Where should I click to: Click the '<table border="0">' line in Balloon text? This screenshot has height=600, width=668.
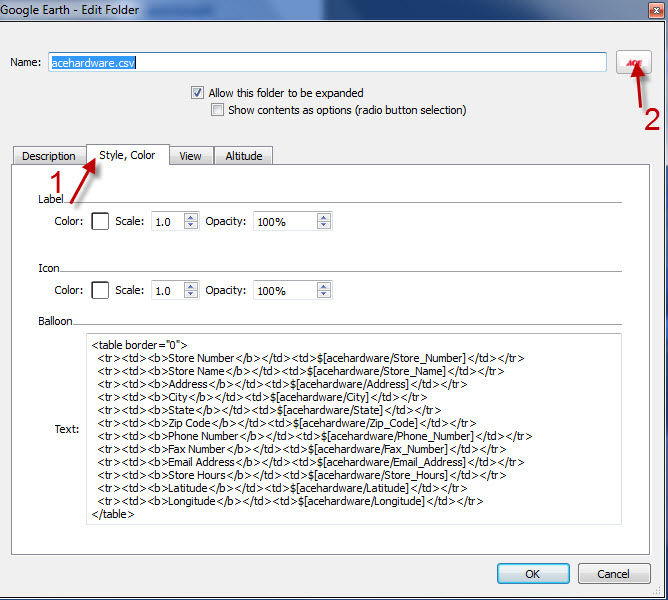(x=139, y=345)
